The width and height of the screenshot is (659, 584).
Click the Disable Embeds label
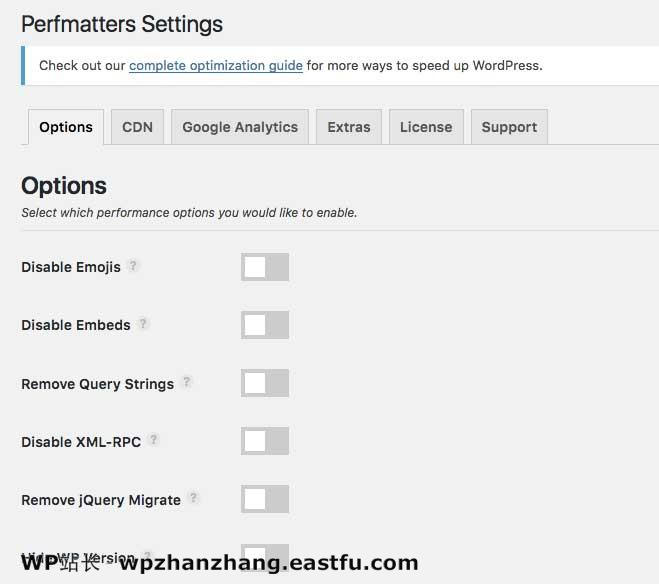[76, 325]
